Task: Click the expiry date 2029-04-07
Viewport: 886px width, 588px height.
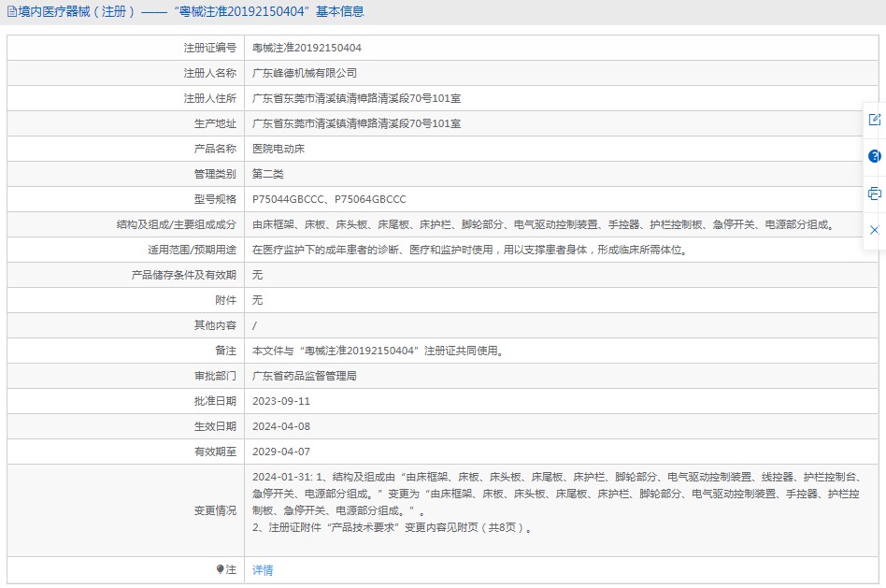Action: [x=281, y=452]
